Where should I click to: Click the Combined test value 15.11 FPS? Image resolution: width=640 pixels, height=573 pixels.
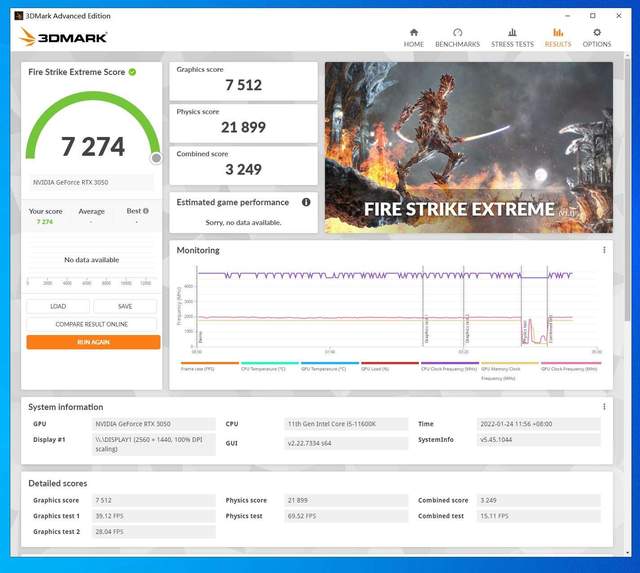pyautogui.click(x=538, y=516)
